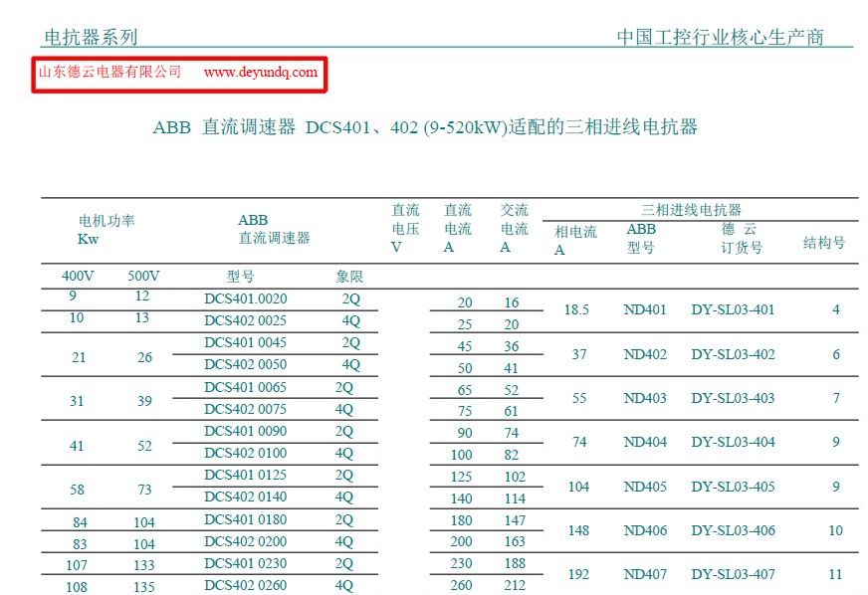Click the phase current value 192
The height and width of the screenshot is (595, 868).
[x=578, y=574]
